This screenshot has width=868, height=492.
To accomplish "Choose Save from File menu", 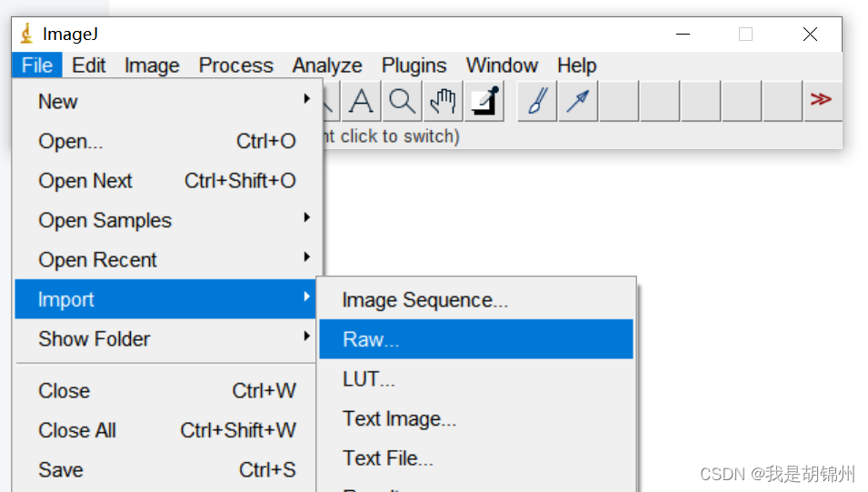I will tap(165, 470).
